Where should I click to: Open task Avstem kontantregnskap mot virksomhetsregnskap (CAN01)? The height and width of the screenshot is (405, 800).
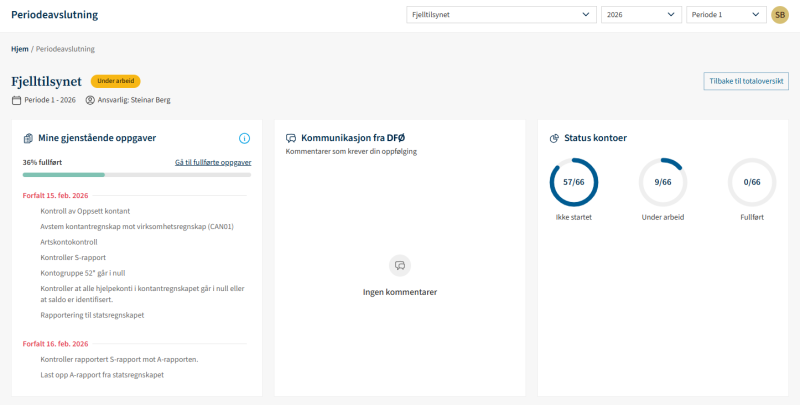point(137,226)
